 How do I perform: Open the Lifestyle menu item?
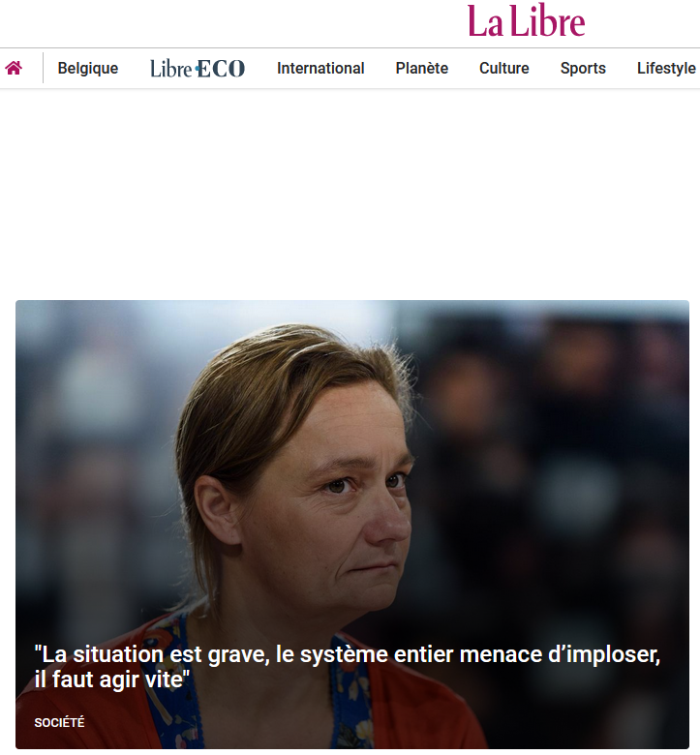coord(666,69)
